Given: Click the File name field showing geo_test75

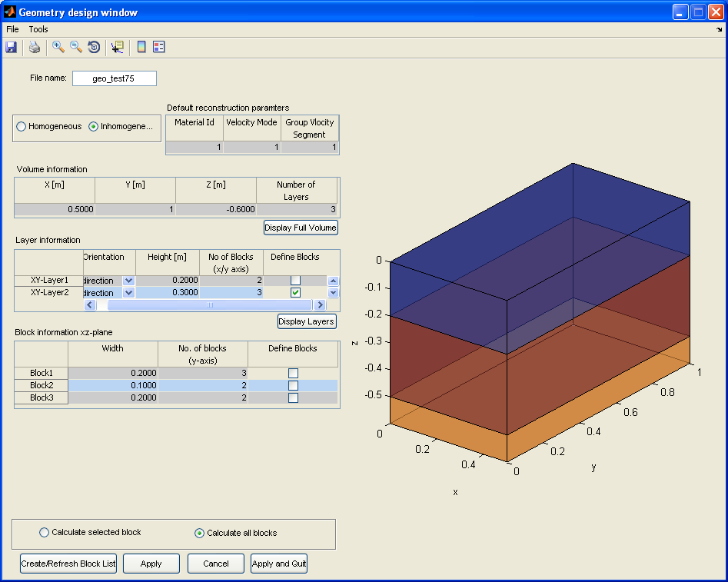Looking at the screenshot, I should tap(115, 78).
